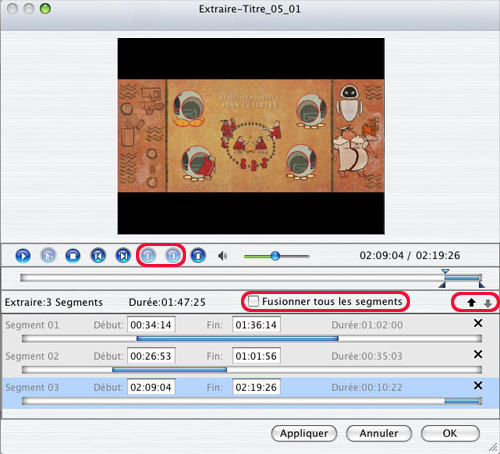Click the playhead marker above the timeline

pyautogui.click(x=445, y=271)
